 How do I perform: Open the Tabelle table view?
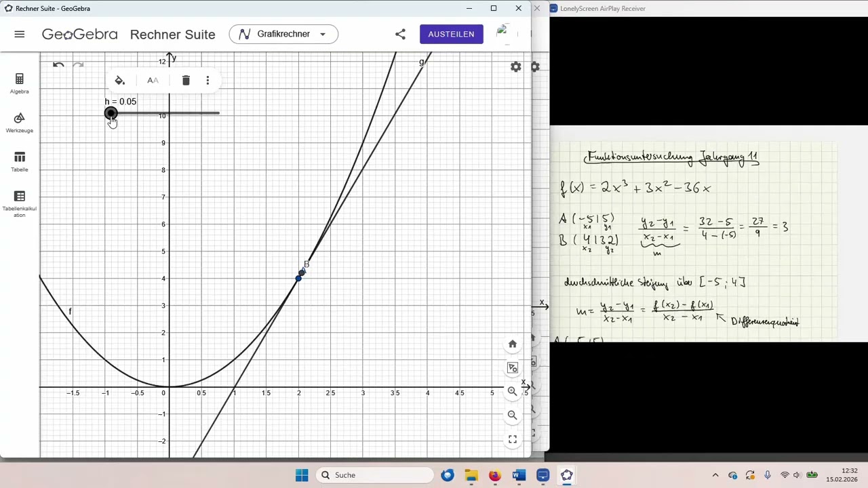click(x=19, y=161)
